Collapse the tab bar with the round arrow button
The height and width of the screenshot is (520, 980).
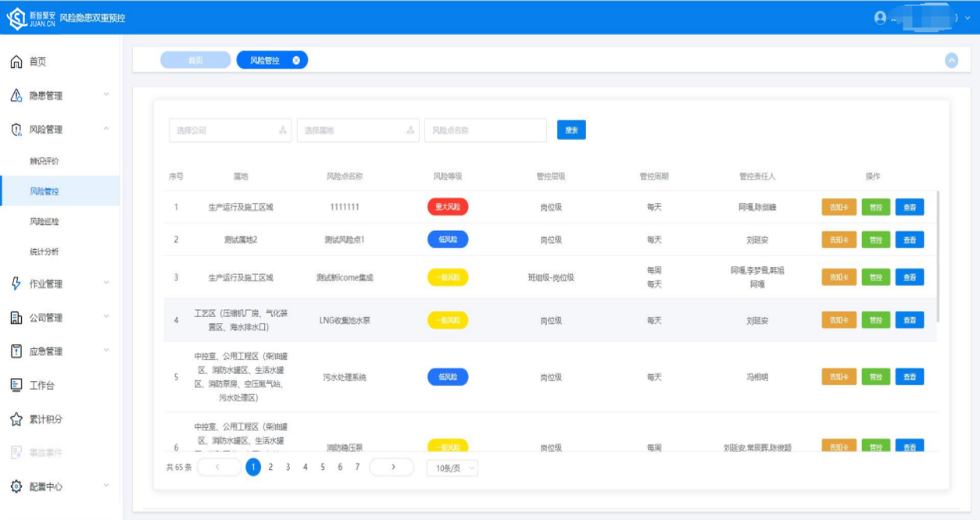click(951, 60)
